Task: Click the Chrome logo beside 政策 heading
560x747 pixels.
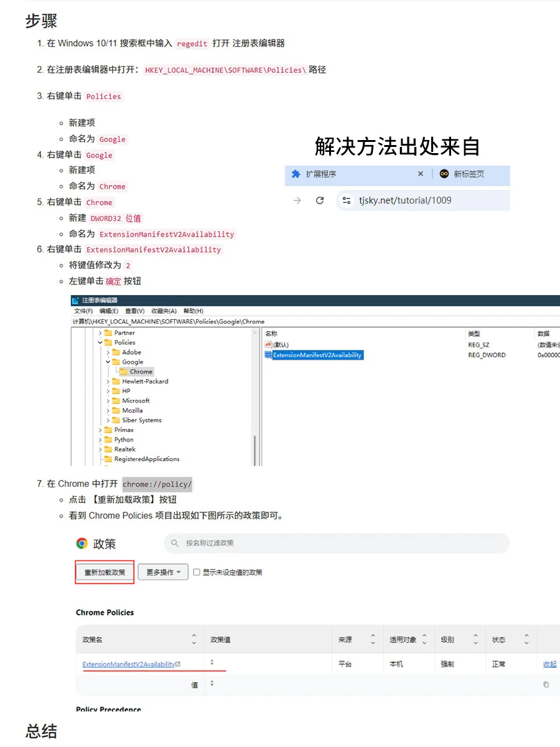Action: pos(80,543)
